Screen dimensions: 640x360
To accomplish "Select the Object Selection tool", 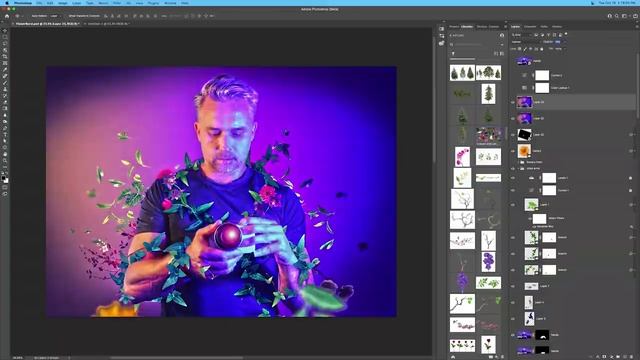I will 5,50.
